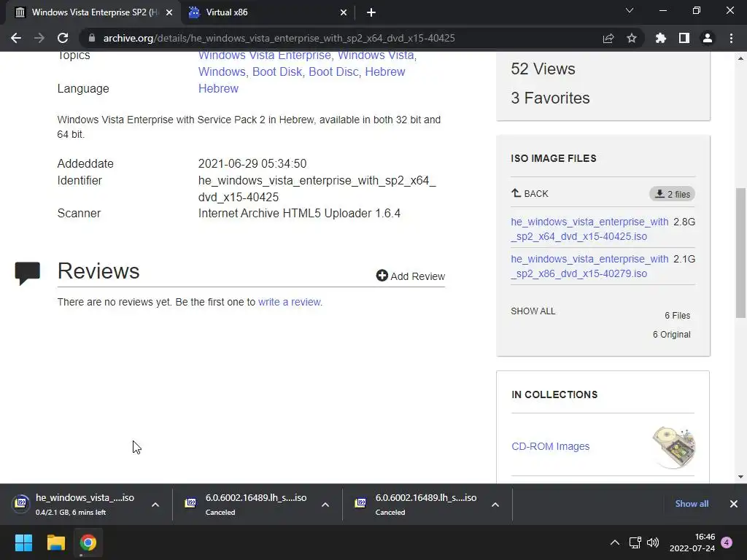Click the Reviews speech bubble icon
Image resolution: width=747 pixels, height=560 pixels.
click(27, 273)
